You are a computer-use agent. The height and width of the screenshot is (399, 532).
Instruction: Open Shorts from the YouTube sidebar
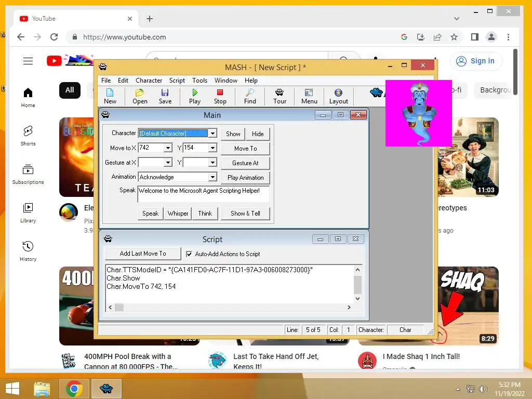point(28,136)
